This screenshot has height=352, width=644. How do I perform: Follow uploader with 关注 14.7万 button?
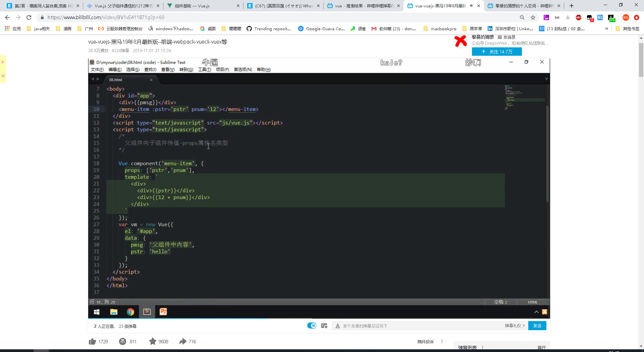(x=497, y=52)
